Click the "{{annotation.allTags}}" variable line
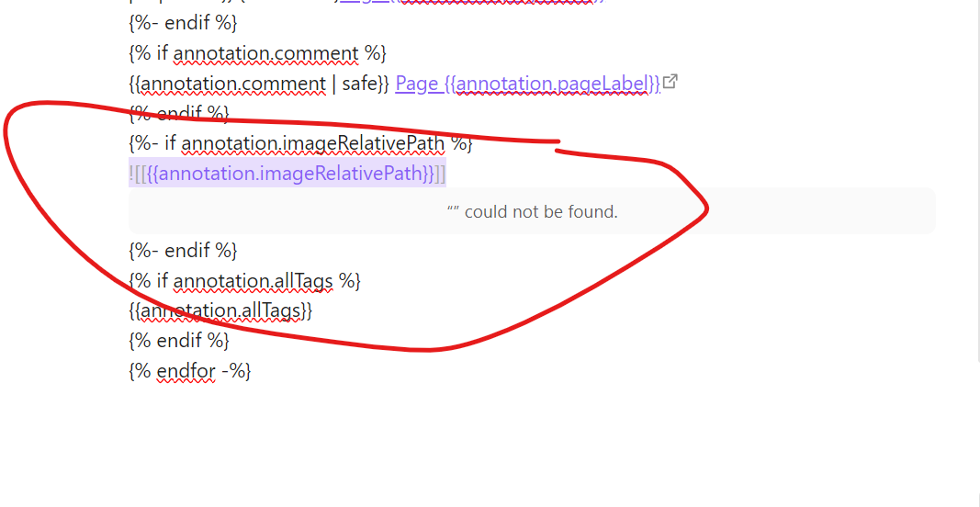The width and height of the screenshot is (980, 507). point(220,310)
